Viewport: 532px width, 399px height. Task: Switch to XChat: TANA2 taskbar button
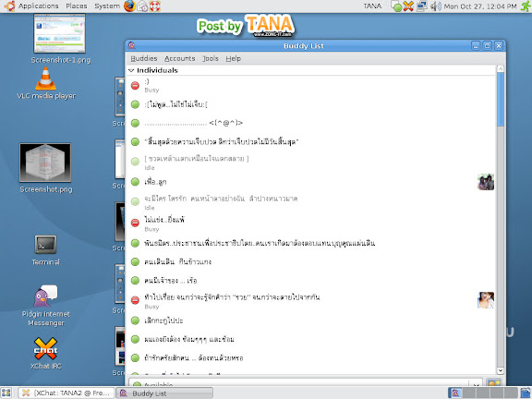click(66, 393)
